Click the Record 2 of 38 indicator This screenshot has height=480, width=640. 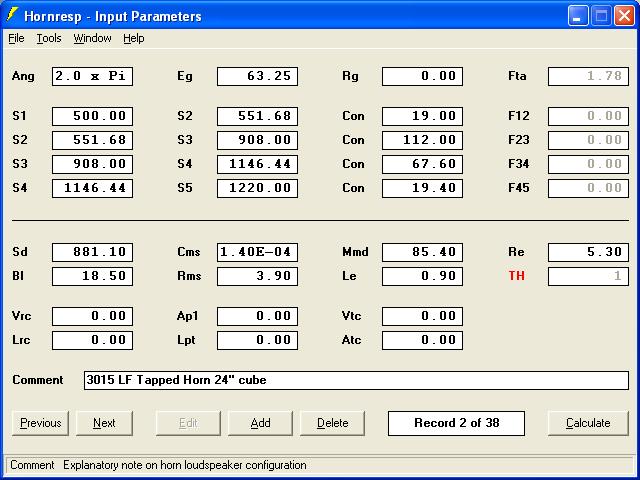tap(456, 423)
